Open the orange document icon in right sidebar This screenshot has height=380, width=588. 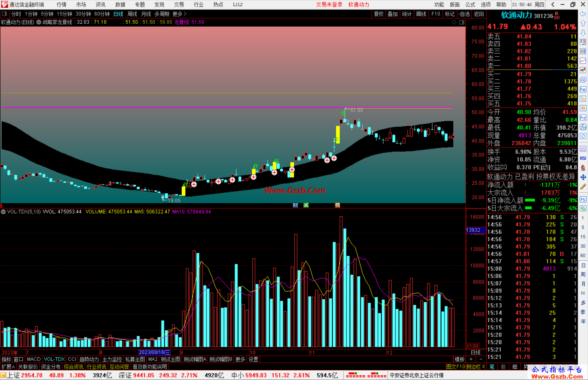(x=583, y=108)
